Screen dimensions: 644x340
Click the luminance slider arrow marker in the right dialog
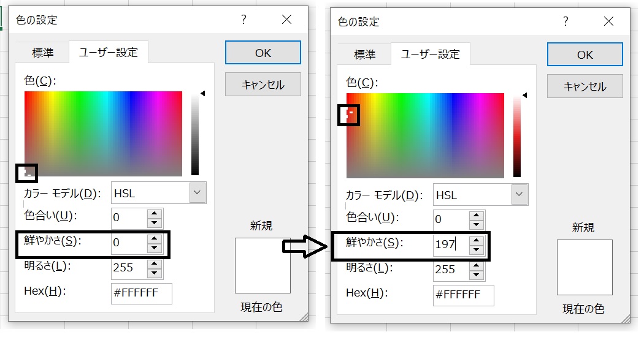click(524, 95)
